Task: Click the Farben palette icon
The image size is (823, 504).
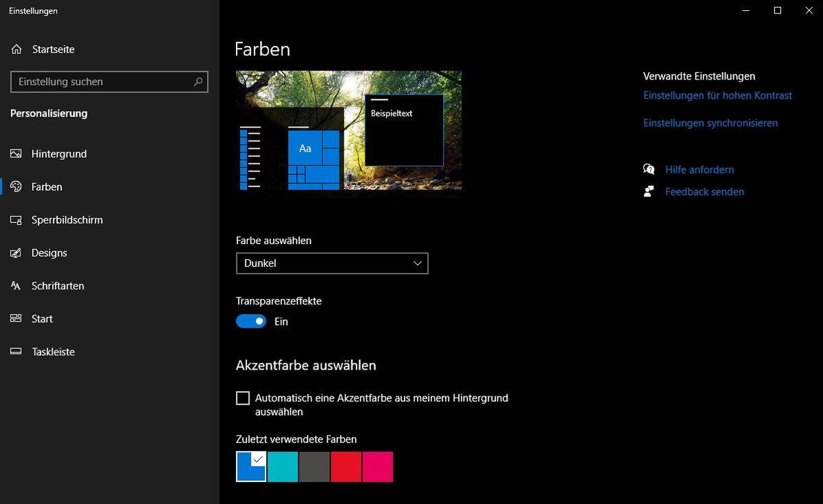Action: pyautogui.click(x=16, y=187)
